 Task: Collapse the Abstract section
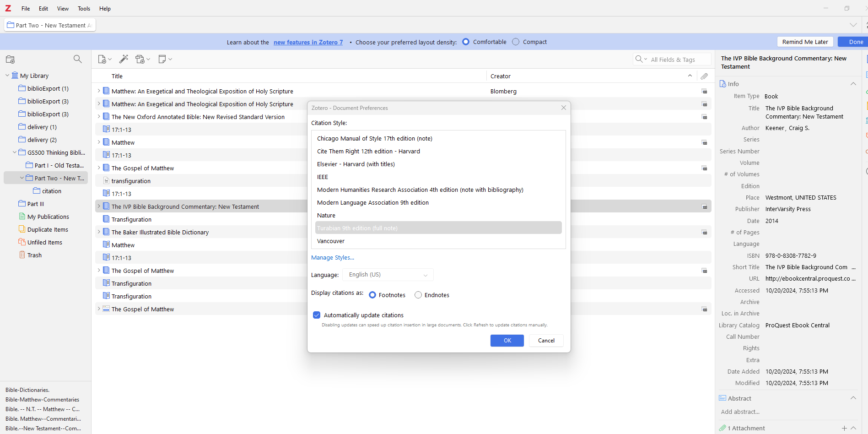point(853,398)
